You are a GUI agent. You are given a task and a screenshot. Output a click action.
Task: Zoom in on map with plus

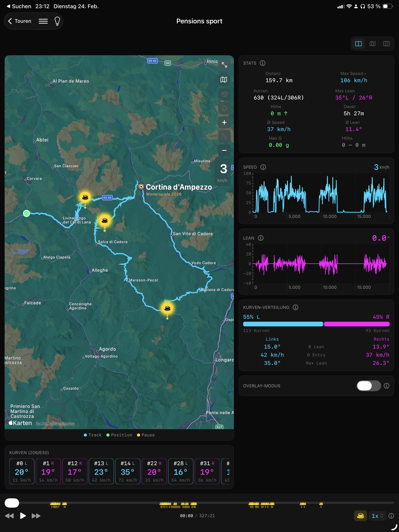[224, 122]
